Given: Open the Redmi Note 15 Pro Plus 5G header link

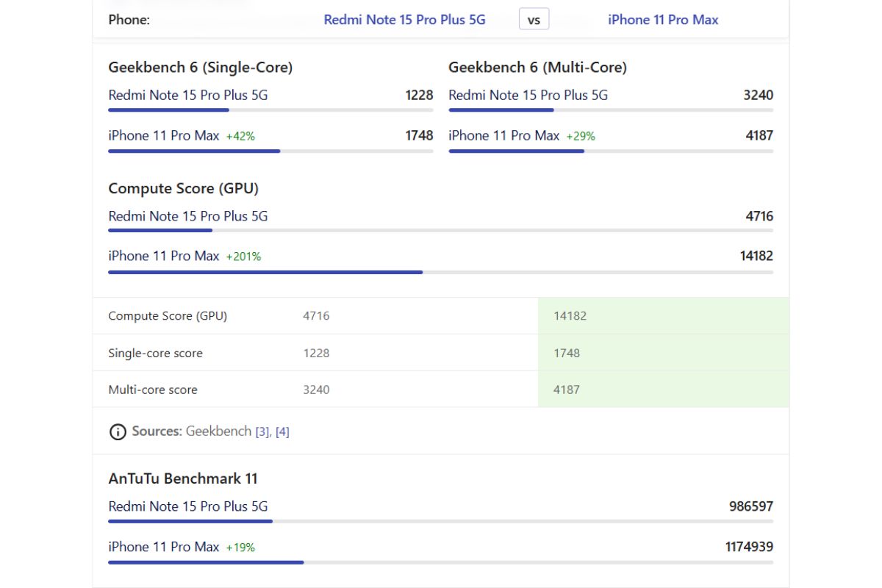Looking at the screenshot, I should coord(404,20).
